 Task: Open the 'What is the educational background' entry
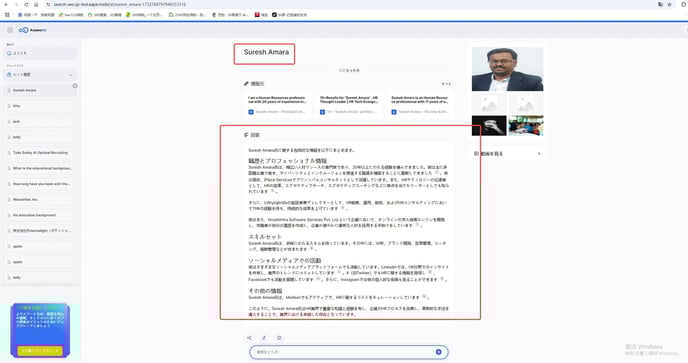point(40,169)
